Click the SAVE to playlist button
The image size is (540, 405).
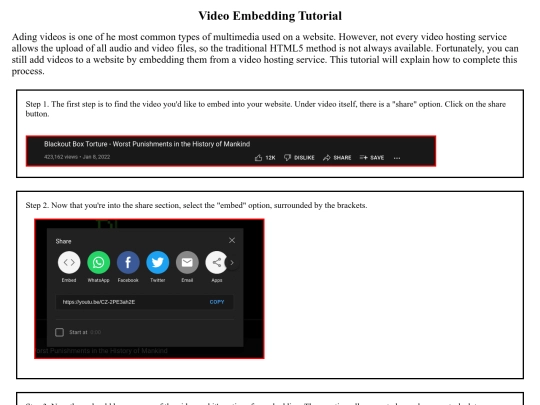(372, 158)
